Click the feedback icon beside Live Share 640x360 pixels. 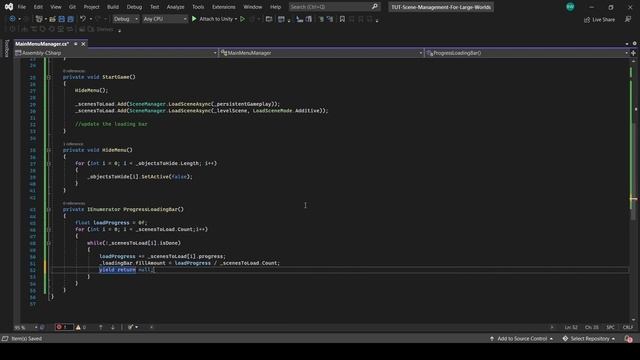628,19
